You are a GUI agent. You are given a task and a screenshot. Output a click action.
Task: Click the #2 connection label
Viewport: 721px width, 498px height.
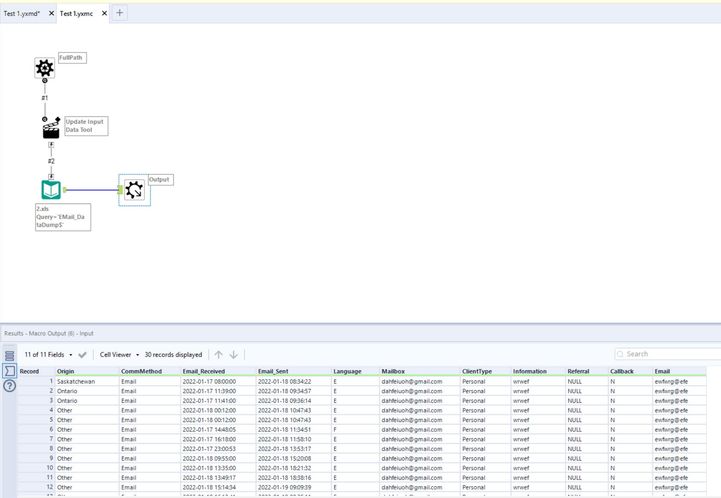pos(51,161)
